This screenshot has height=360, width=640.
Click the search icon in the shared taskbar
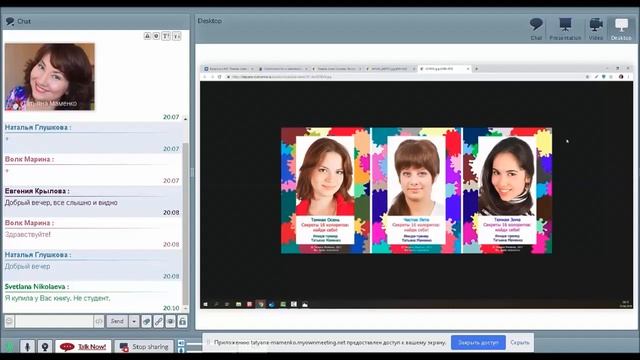[x=216, y=304]
